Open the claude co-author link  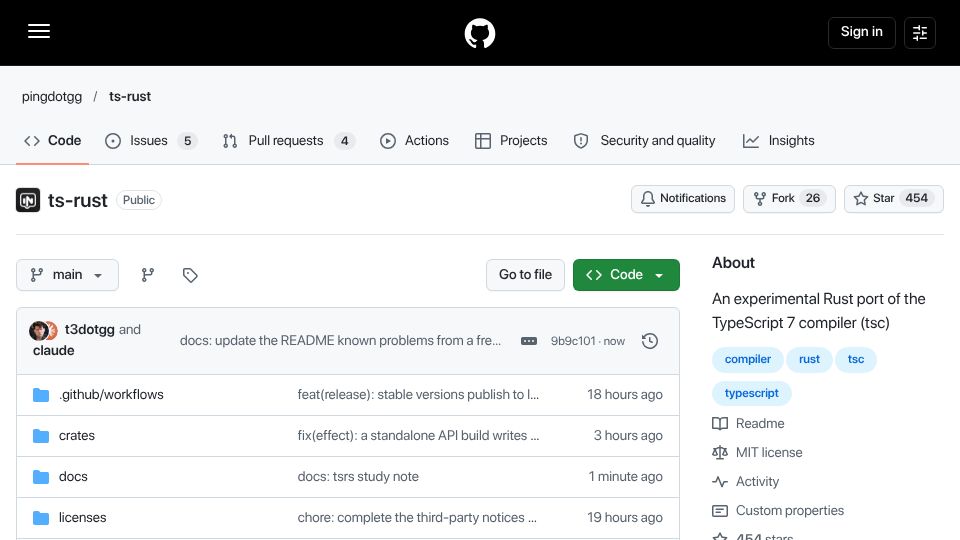pos(54,350)
